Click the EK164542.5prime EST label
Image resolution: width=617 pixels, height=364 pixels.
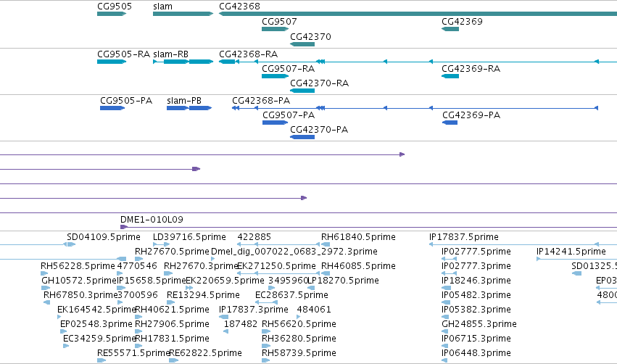pos(96,310)
